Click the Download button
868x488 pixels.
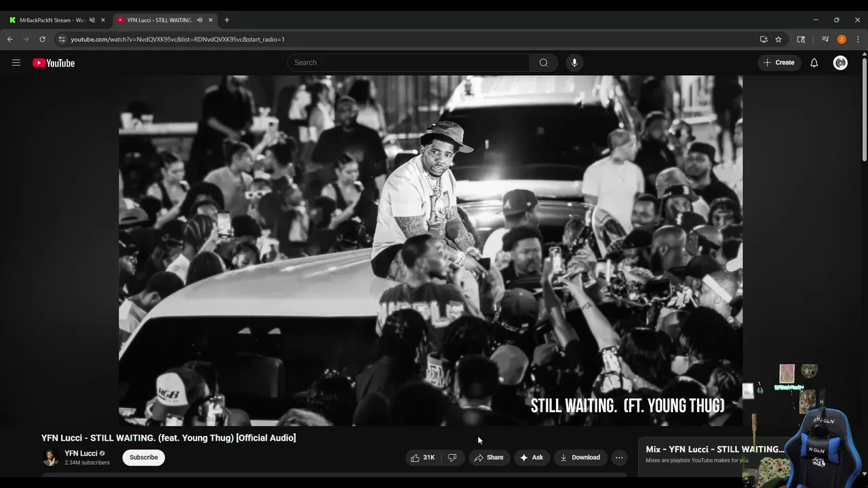[x=580, y=457]
